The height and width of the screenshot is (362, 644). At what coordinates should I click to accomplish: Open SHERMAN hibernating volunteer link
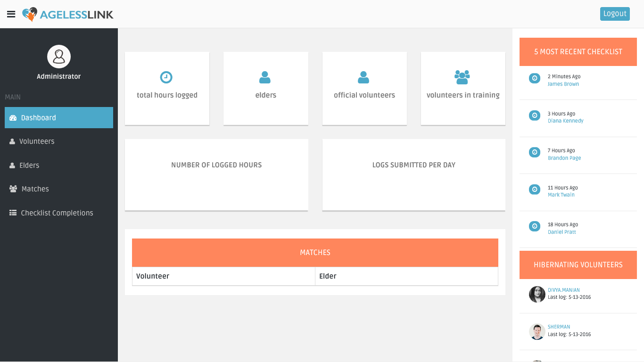coord(559,327)
